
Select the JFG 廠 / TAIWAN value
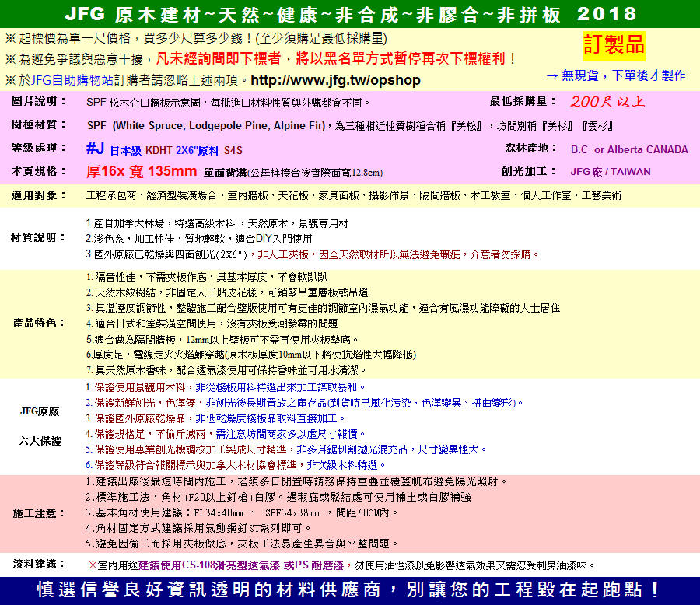611,171
